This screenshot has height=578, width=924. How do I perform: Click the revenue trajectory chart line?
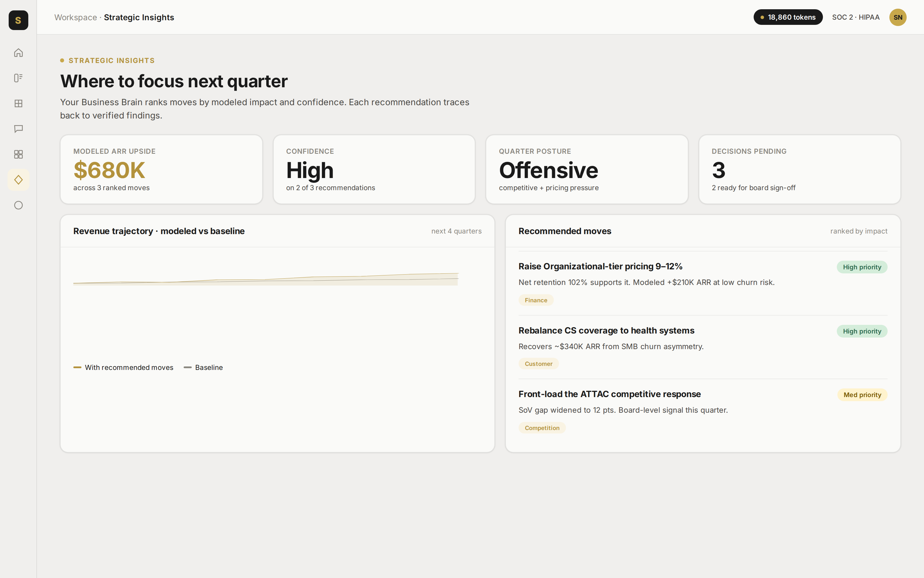coord(266,279)
